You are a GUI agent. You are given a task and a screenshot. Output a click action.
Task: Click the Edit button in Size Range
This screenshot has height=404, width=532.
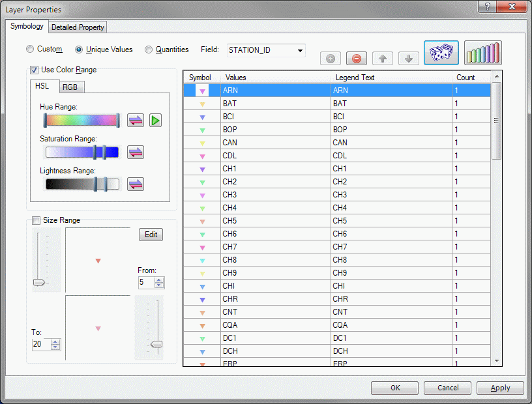click(151, 235)
